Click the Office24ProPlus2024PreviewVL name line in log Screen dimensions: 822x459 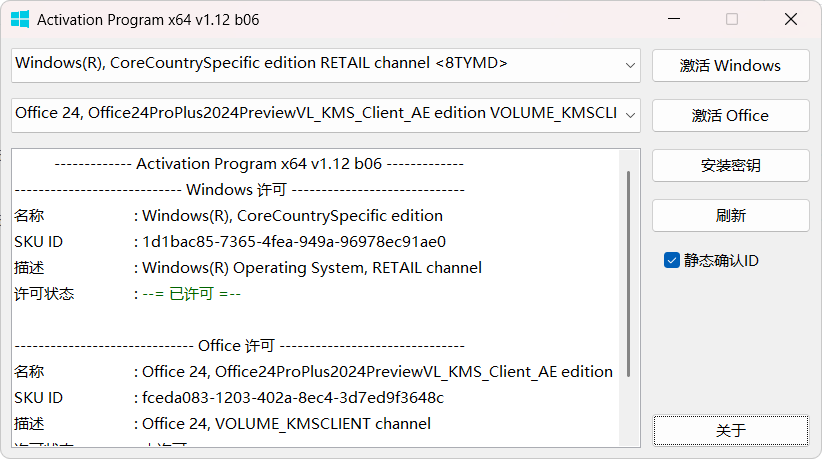(377, 371)
